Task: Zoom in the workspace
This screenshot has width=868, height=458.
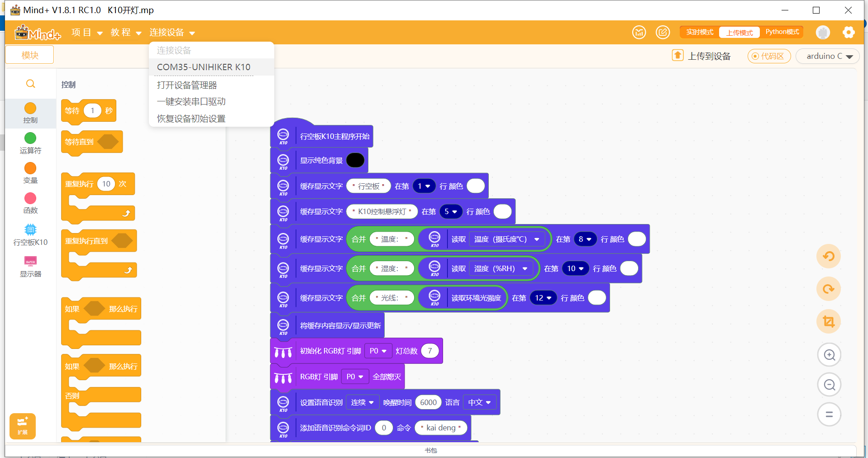Action: click(829, 355)
